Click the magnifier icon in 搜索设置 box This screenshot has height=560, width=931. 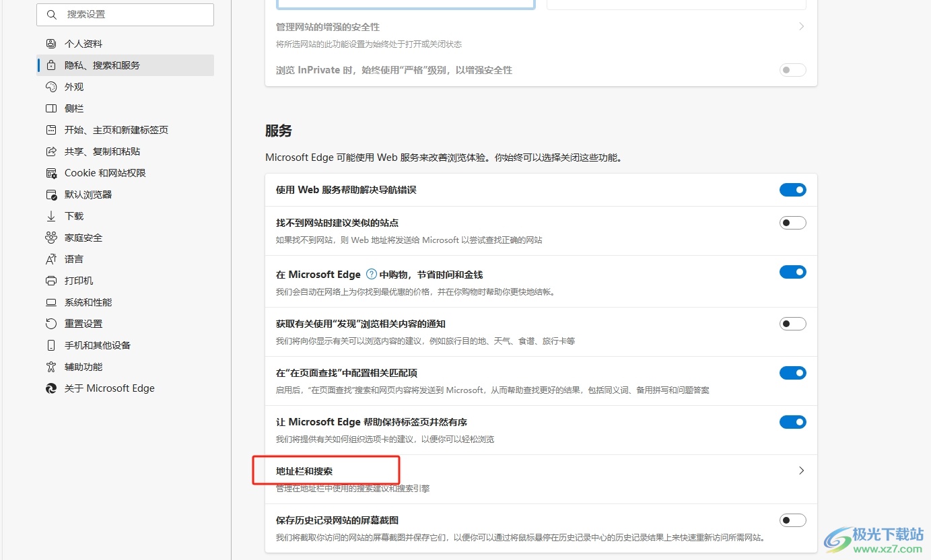[52, 14]
